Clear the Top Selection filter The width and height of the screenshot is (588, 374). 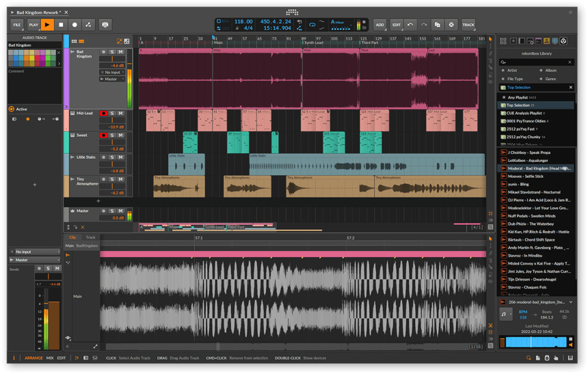[x=571, y=88]
